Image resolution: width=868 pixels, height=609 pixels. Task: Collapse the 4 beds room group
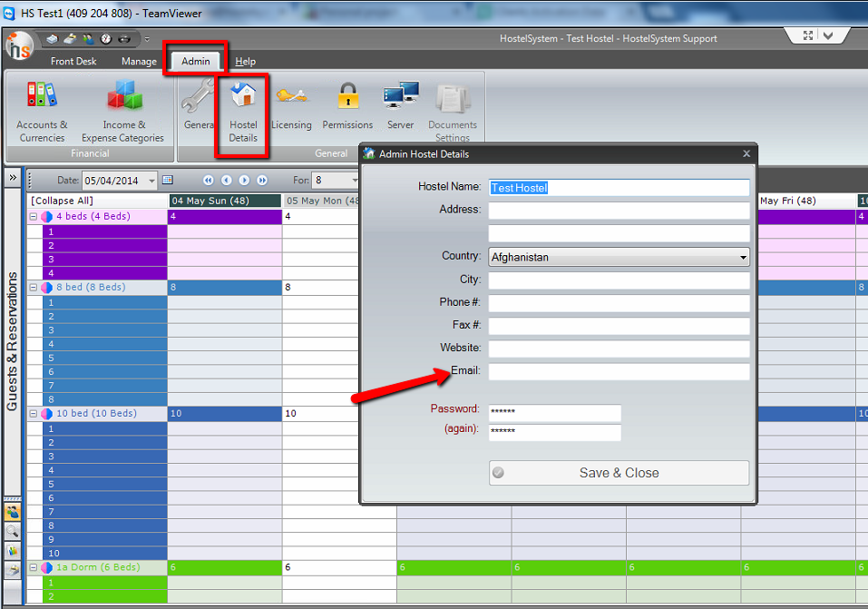tap(34, 217)
